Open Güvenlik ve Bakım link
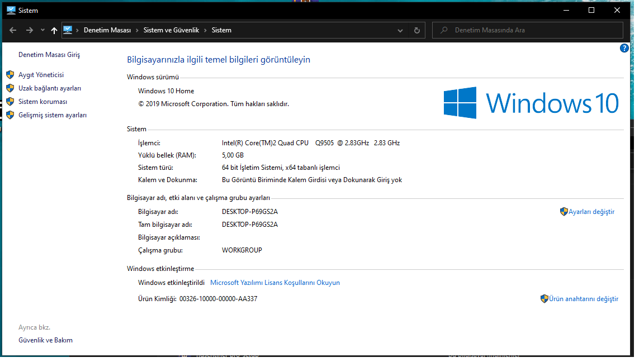Screen dimensions: 644x362 [x=46, y=340]
